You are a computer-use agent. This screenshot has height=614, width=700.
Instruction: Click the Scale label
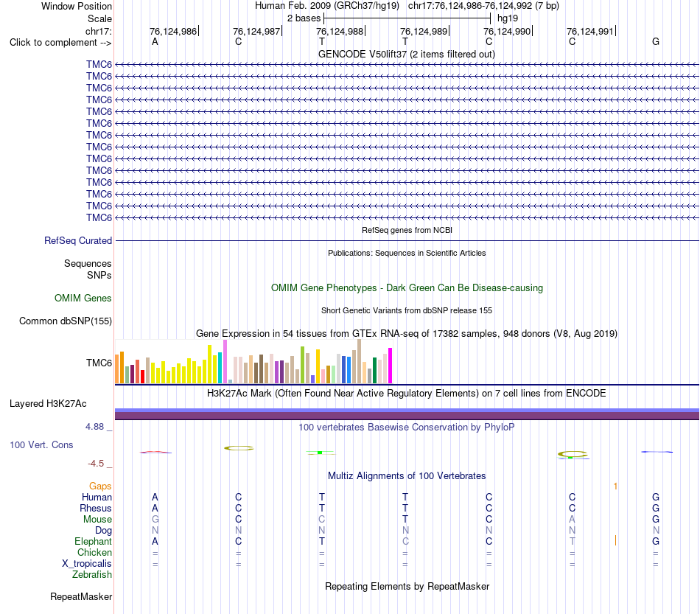coord(99,18)
